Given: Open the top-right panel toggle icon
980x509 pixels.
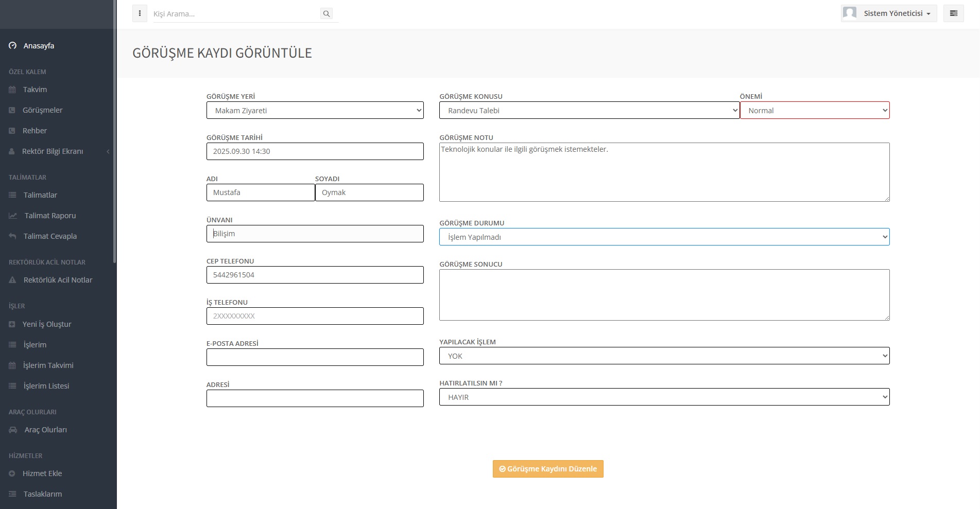Looking at the screenshot, I should [953, 13].
